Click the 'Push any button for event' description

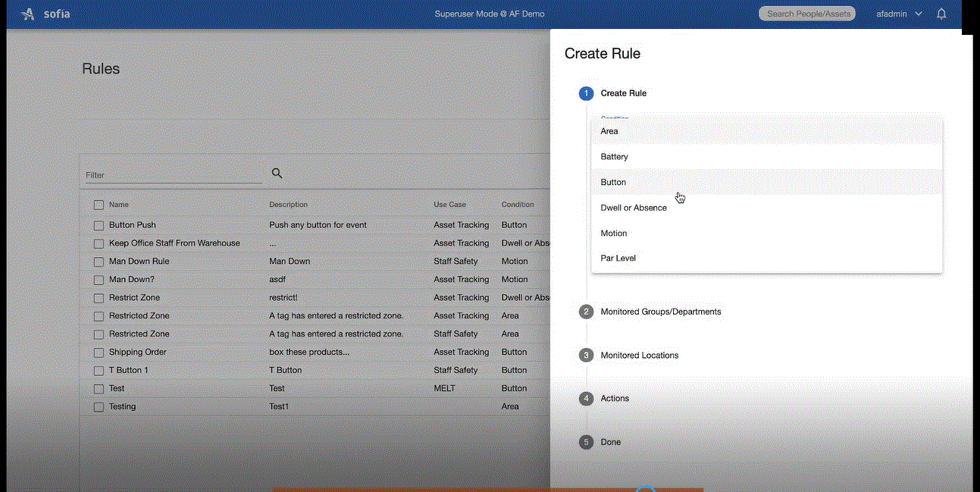coord(318,225)
